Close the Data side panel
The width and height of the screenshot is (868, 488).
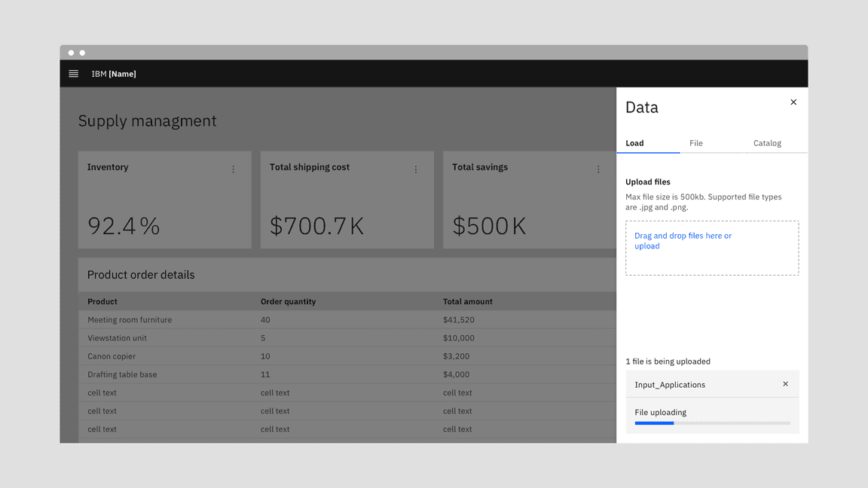point(793,102)
